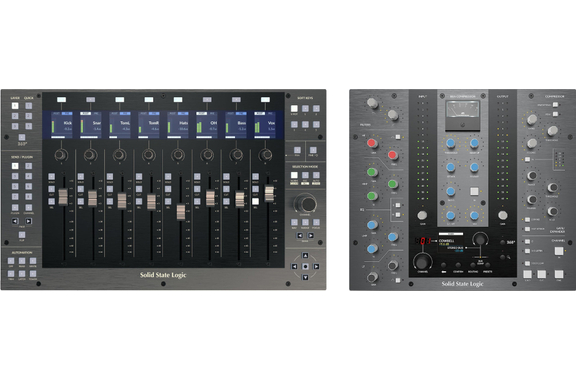This screenshot has height=380, width=576.
Task: Select Layer 1 button on fader controller
Action: [15, 106]
